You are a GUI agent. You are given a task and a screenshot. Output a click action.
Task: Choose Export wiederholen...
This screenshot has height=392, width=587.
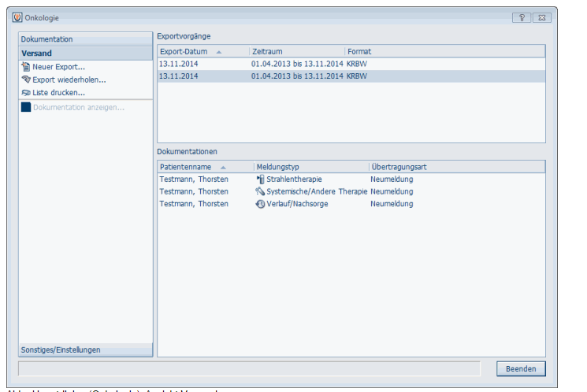pos(69,80)
